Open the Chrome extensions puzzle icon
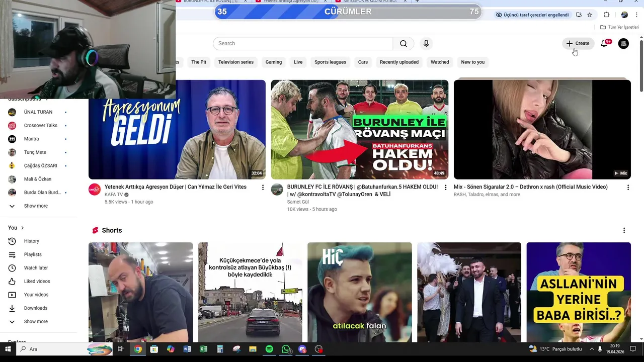The height and width of the screenshot is (362, 644). [606, 15]
